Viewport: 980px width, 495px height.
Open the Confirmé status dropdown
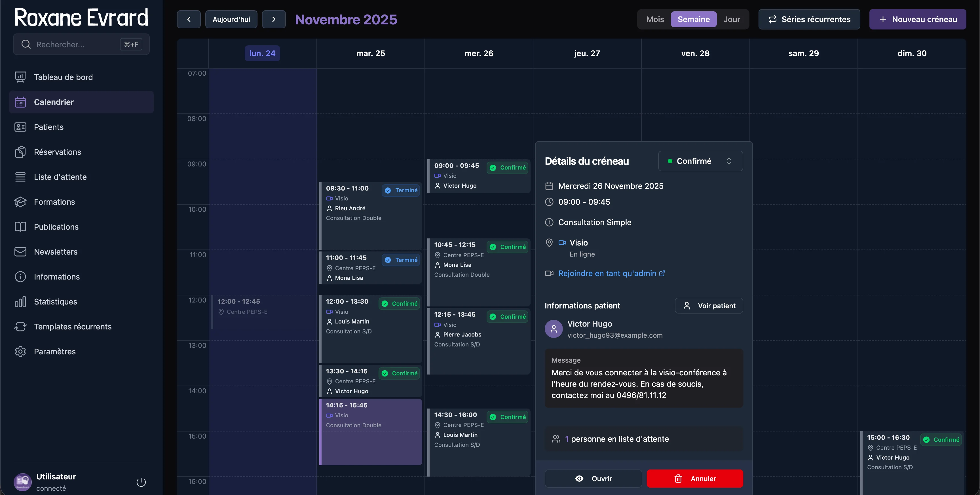click(x=700, y=161)
